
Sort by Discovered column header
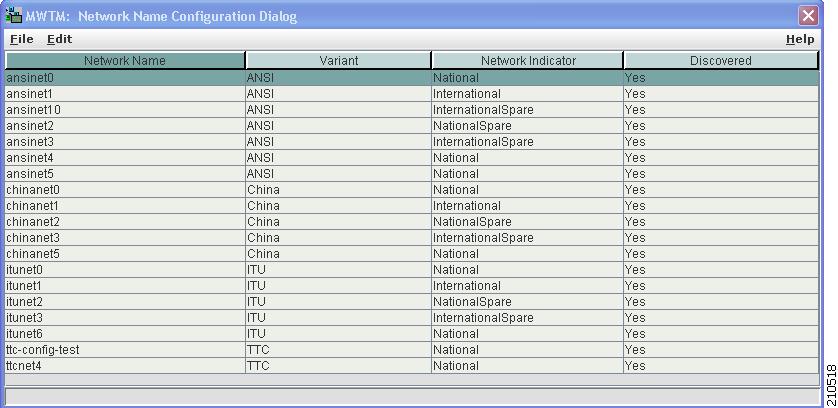tap(720, 60)
